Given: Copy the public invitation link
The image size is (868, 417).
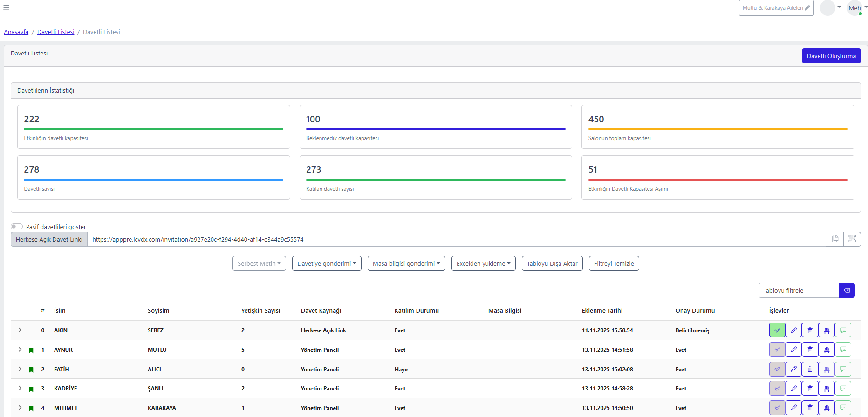Looking at the screenshot, I should 834,239.
